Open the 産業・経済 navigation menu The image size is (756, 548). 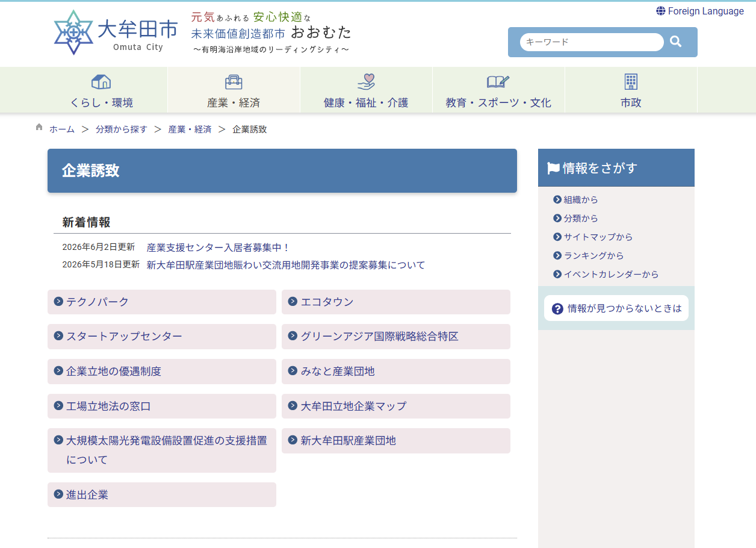click(234, 90)
